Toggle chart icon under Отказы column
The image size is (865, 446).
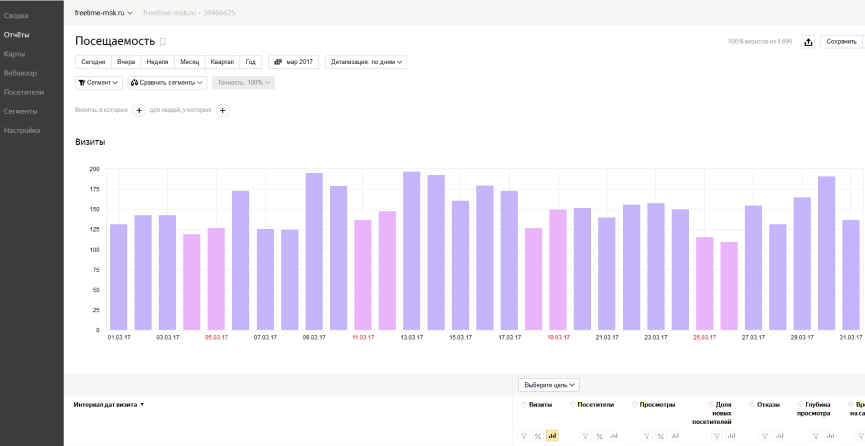pos(779,436)
